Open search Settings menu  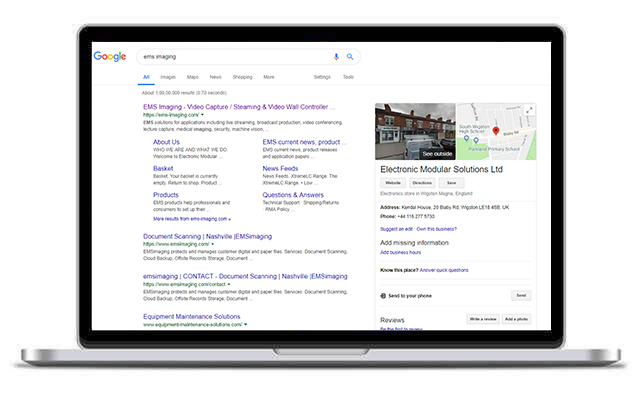coord(322,77)
